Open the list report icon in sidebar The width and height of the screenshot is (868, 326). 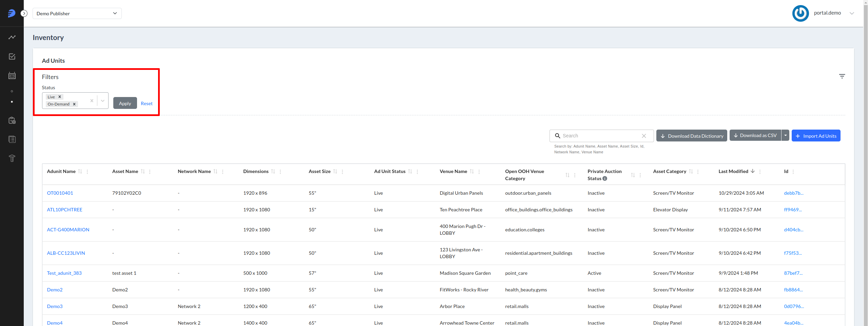pyautogui.click(x=12, y=139)
